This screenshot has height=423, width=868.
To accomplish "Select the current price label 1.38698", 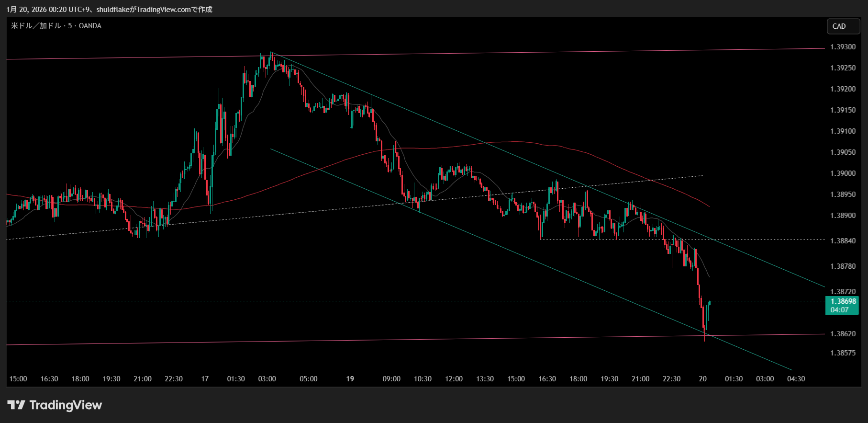I will point(843,301).
